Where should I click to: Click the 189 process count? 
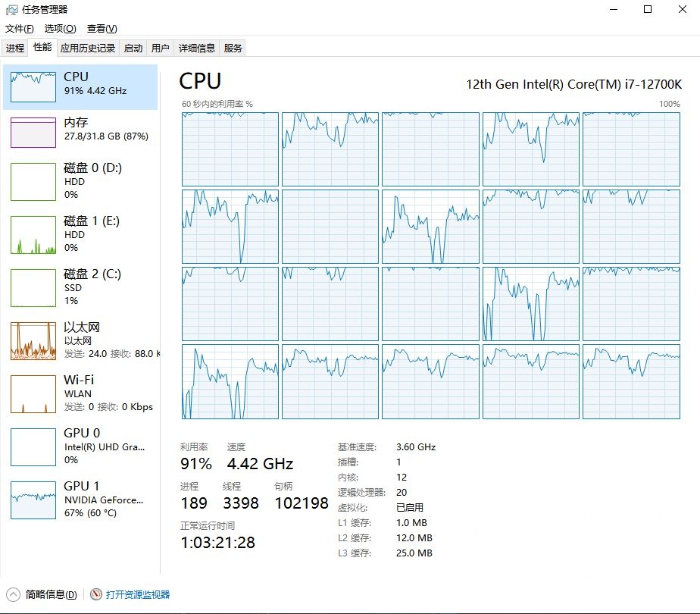pos(194,503)
